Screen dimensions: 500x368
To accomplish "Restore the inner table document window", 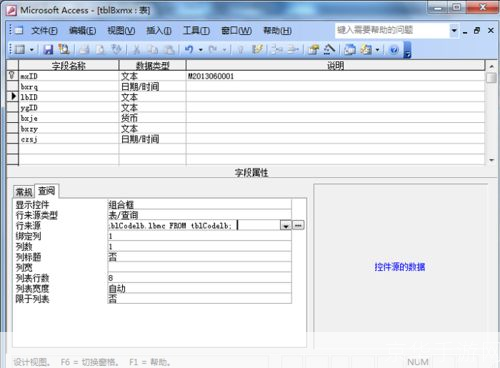I will (477, 31).
